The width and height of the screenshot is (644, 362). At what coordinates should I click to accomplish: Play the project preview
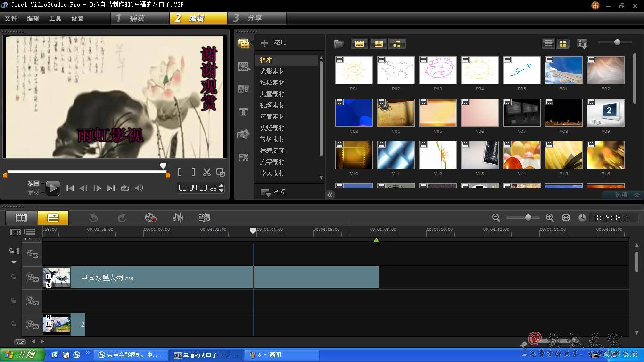pos(52,188)
